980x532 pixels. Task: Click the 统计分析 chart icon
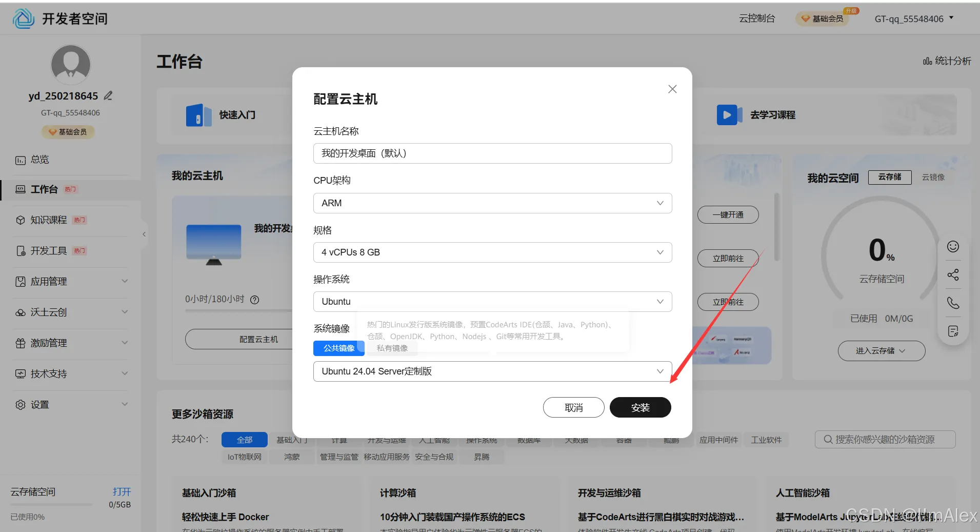pyautogui.click(x=927, y=61)
